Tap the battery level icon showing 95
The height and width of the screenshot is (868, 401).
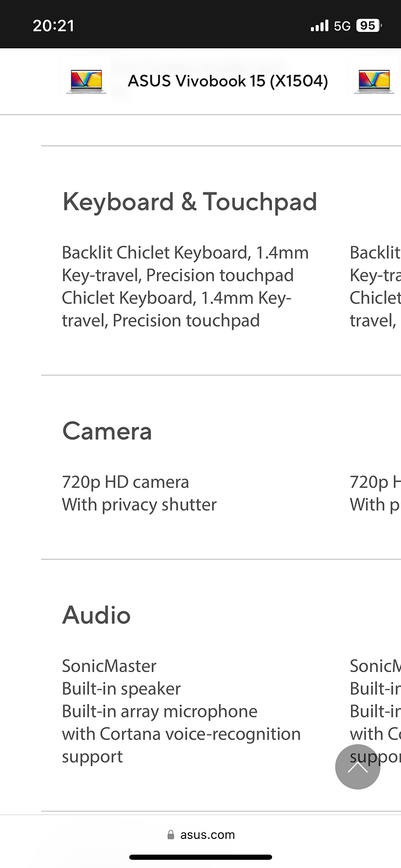[368, 26]
